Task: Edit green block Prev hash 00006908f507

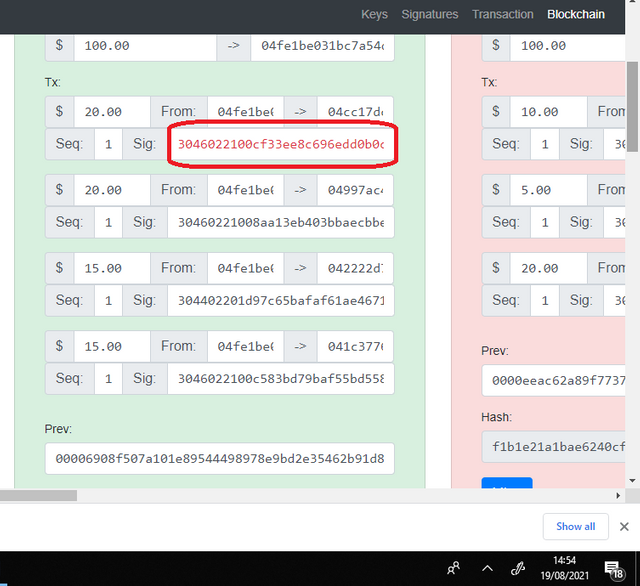Action: (x=220, y=459)
